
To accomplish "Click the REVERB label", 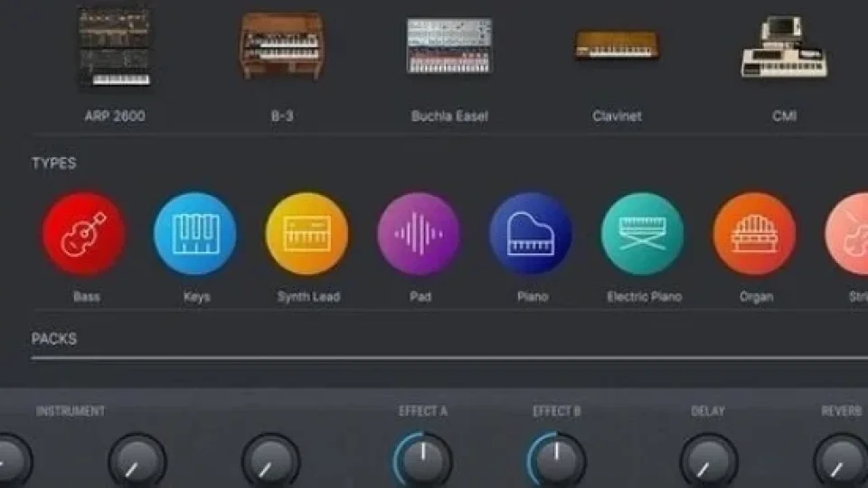I will [x=842, y=411].
